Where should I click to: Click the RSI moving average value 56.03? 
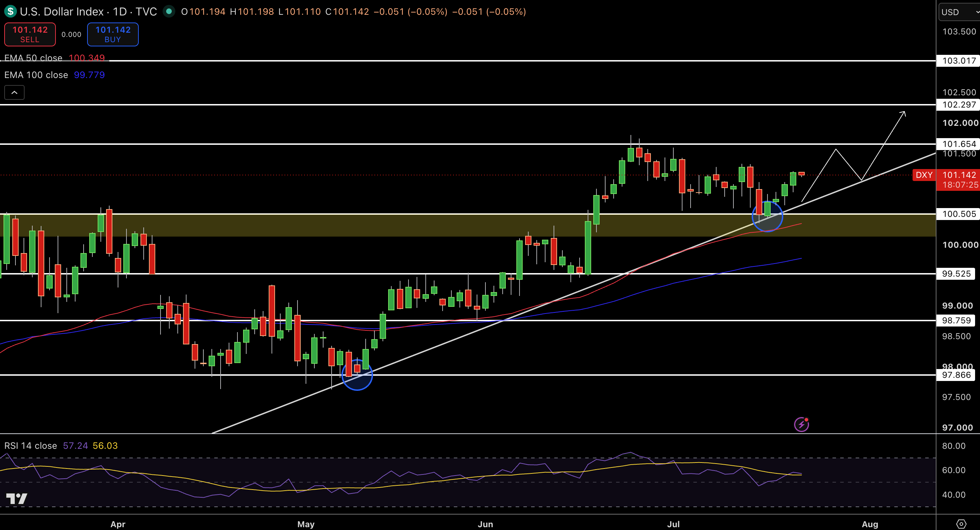point(105,446)
